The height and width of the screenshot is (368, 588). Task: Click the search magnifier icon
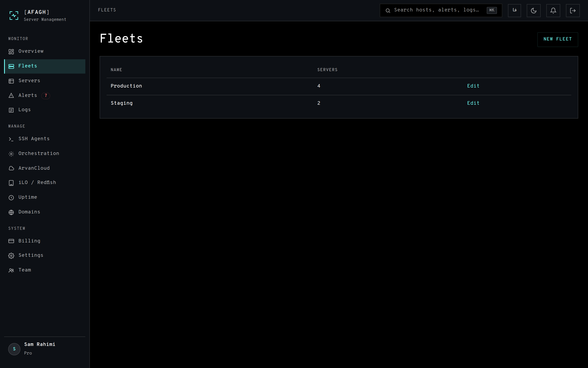pos(388,10)
